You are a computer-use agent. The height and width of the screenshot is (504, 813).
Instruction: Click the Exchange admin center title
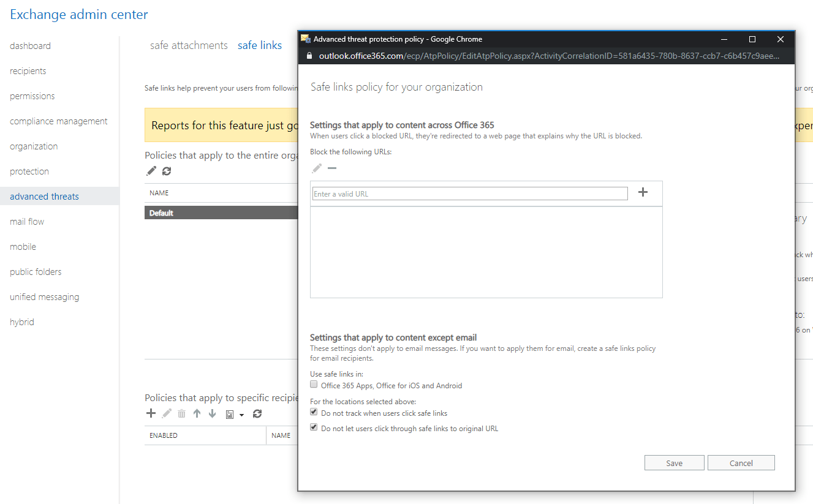click(x=79, y=14)
